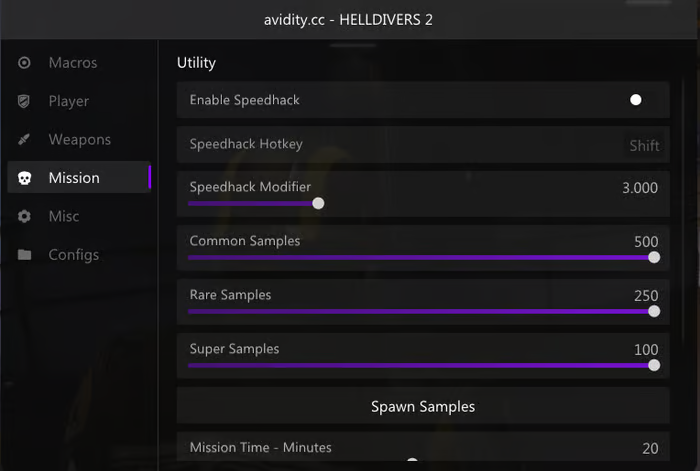Select the Weapons tab label
The image size is (700, 471).
pyautogui.click(x=80, y=140)
